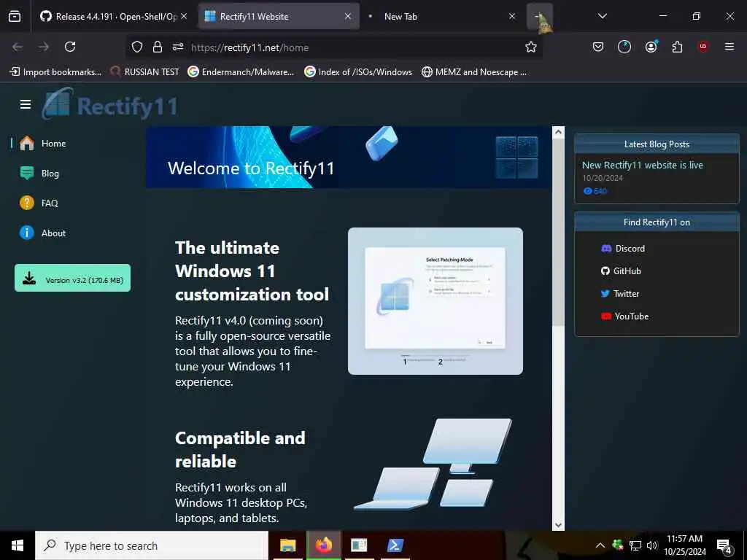Open the Save to Pocket icon
The height and width of the screenshot is (560, 747).
[x=598, y=47]
